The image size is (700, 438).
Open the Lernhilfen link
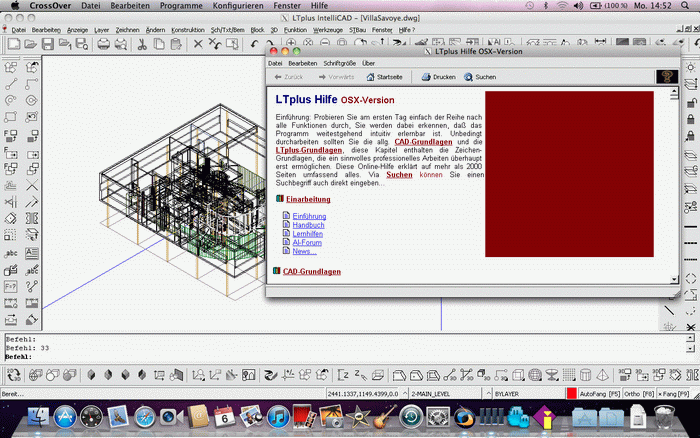pos(308,234)
